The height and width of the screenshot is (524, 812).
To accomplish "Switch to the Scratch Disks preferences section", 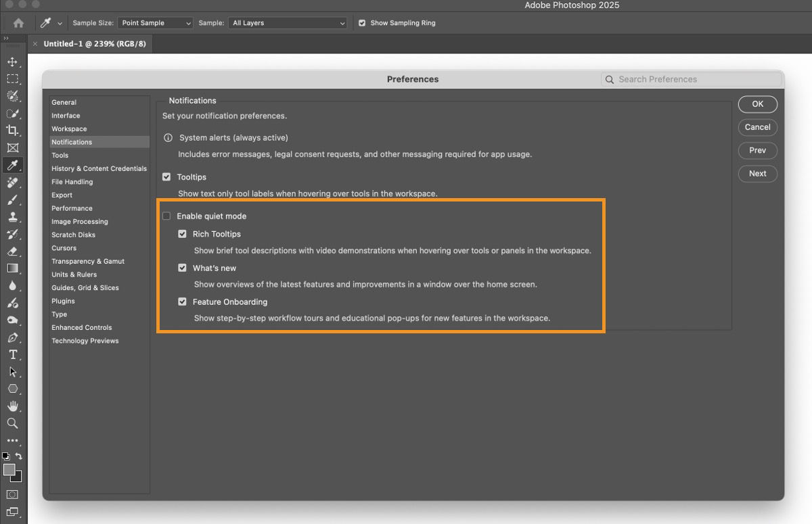I will point(73,235).
